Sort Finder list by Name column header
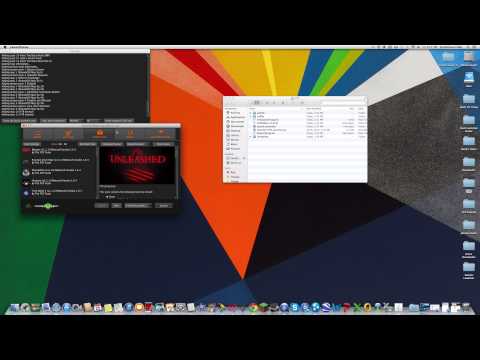 pos(253,109)
